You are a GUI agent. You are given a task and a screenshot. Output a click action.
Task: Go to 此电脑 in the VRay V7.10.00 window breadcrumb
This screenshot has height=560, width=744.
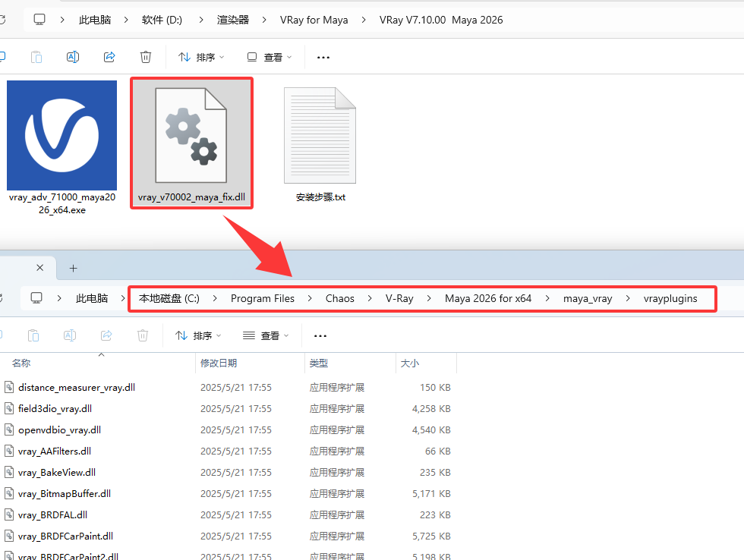click(95, 20)
